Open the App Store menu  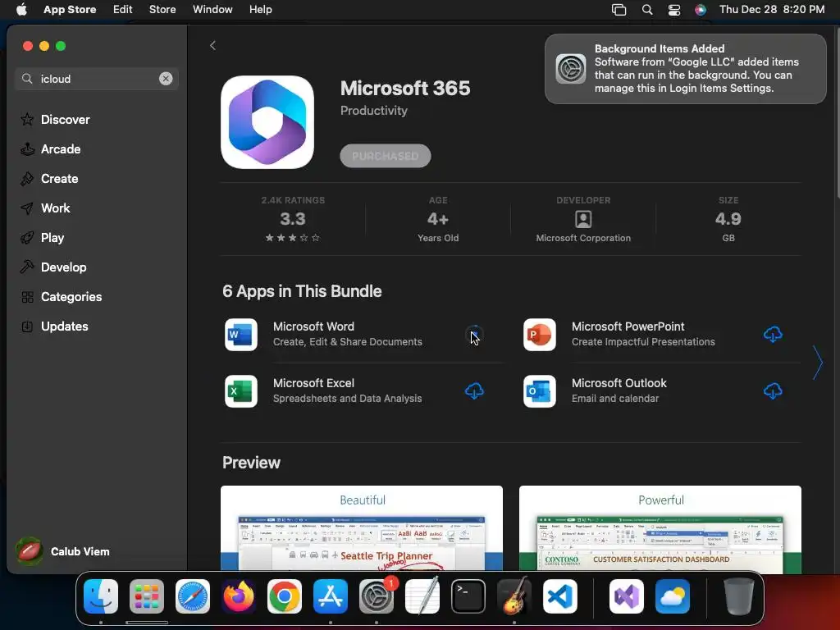(x=70, y=9)
